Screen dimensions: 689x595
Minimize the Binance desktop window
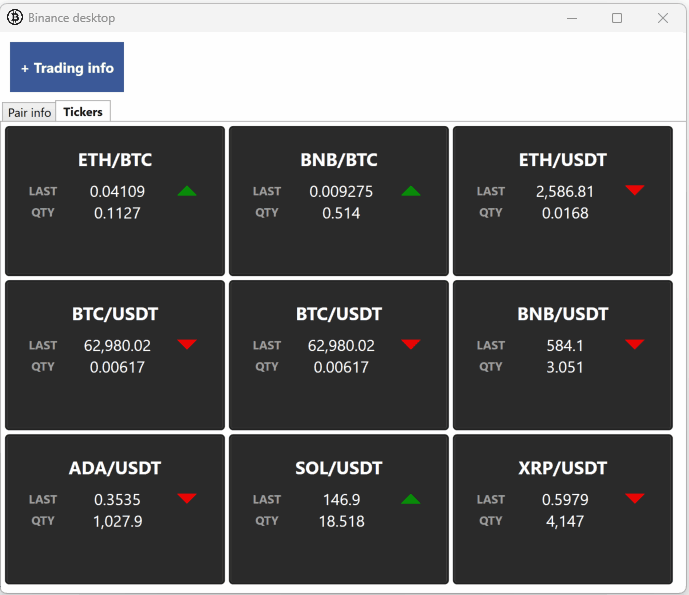point(572,18)
